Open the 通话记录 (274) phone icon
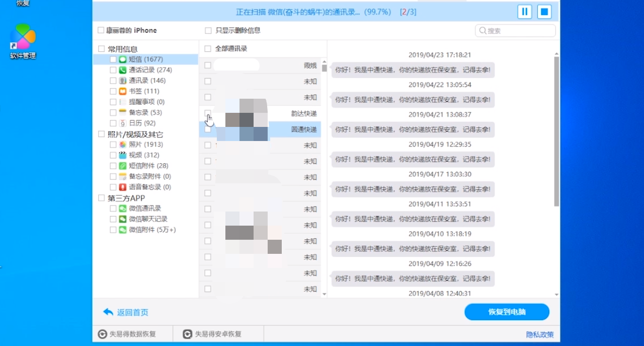Viewport: 644px width, 346px height. click(x=123, y=70)
